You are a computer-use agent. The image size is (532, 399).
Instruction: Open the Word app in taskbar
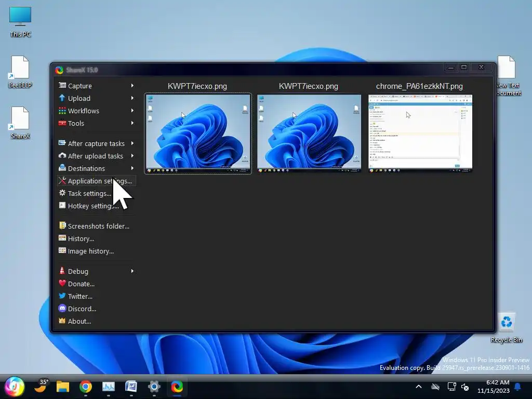pyautogui.click(x=131, y=387)
